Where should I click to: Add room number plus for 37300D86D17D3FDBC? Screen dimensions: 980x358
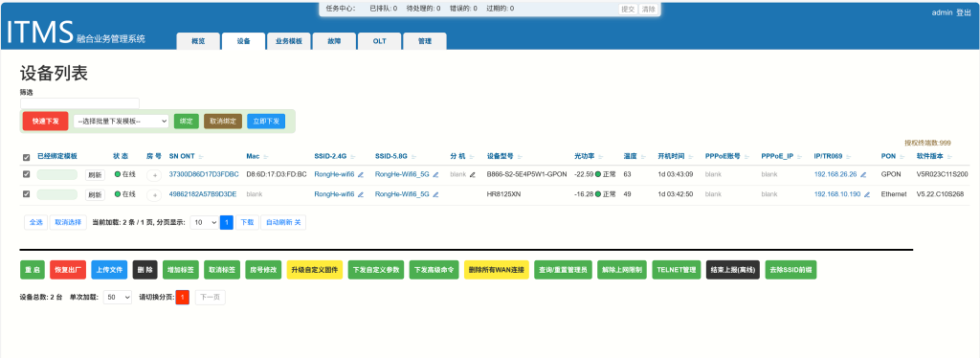pos(154,175)
